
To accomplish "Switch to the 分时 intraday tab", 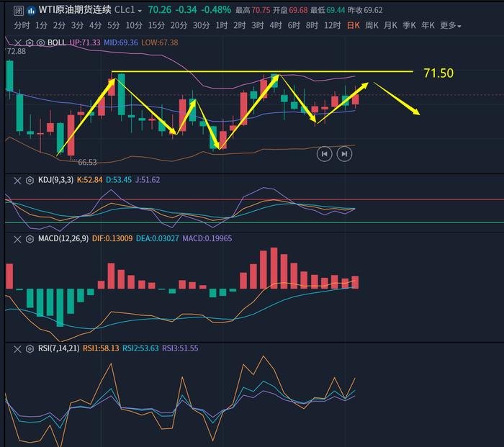I will click(22, 25).
